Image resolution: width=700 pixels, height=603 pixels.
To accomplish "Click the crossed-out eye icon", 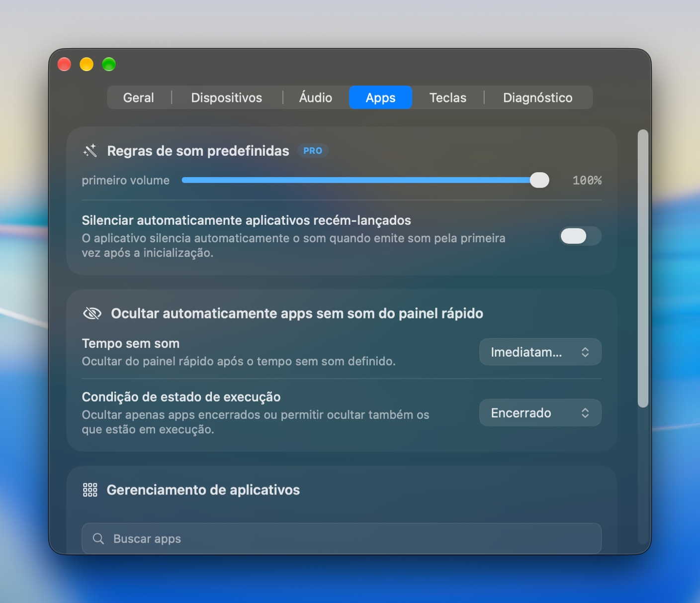I will point(92,313).
